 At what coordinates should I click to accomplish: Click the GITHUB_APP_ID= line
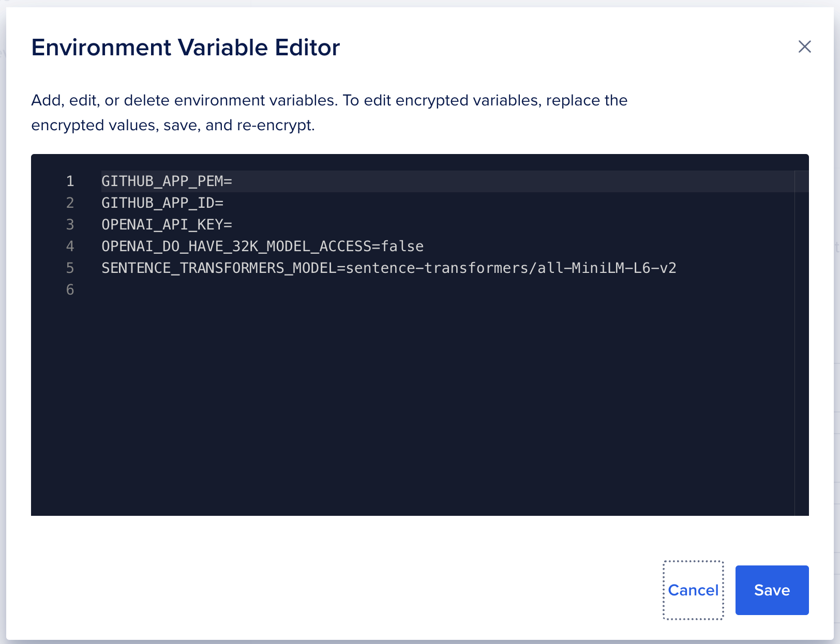coord(162,203)
